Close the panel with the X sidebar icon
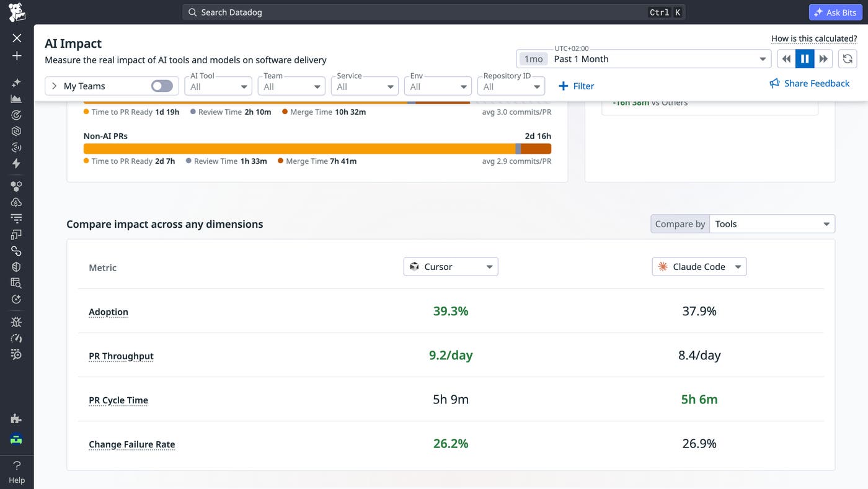Screen dimensions: 868x489 pos(17,38)
